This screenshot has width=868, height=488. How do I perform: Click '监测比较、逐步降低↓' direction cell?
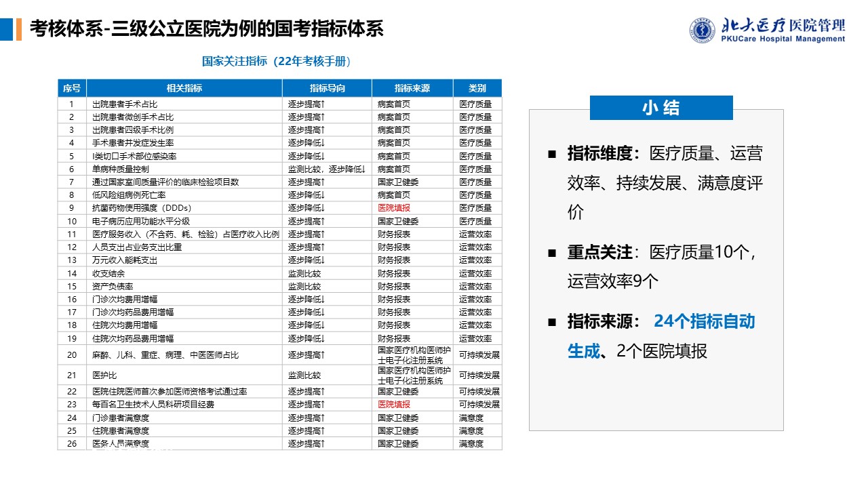coord(327,169)
